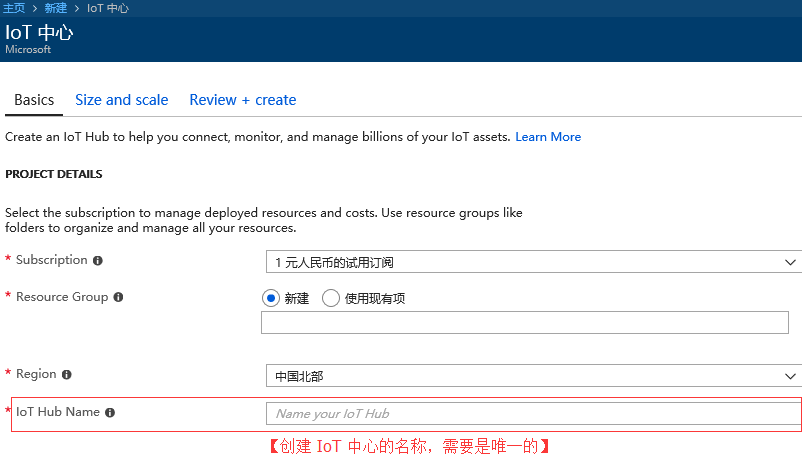Click the 新建 breadcrumb link
The image size is (802, 476).
56,8
